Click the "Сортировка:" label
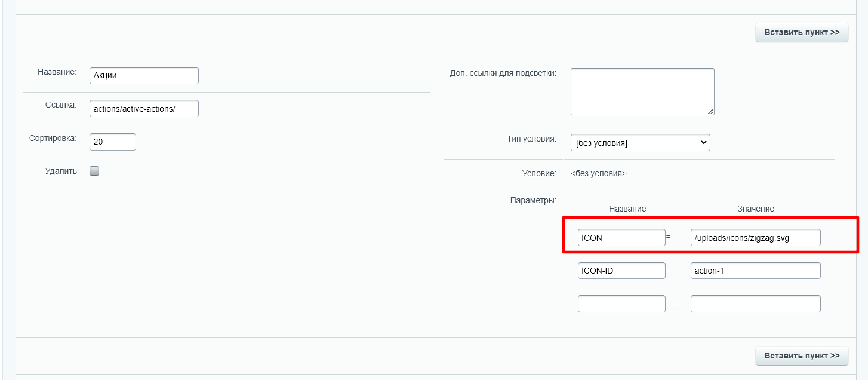868x380 pixels. coord(53,138)
